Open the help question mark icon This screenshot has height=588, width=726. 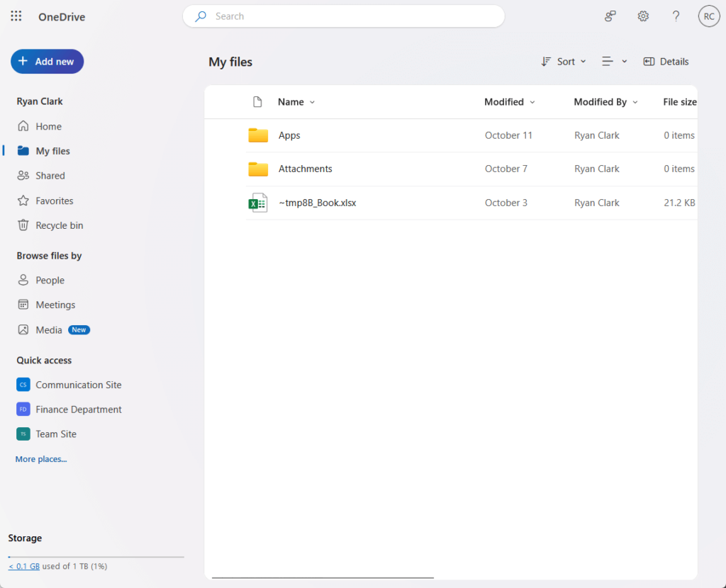tap(676, 16)
